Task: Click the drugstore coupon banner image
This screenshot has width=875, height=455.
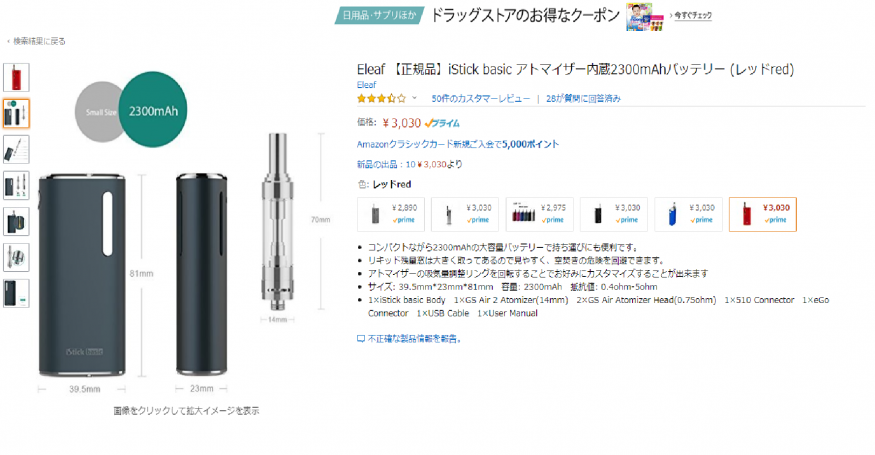Action: click(645, 16)
